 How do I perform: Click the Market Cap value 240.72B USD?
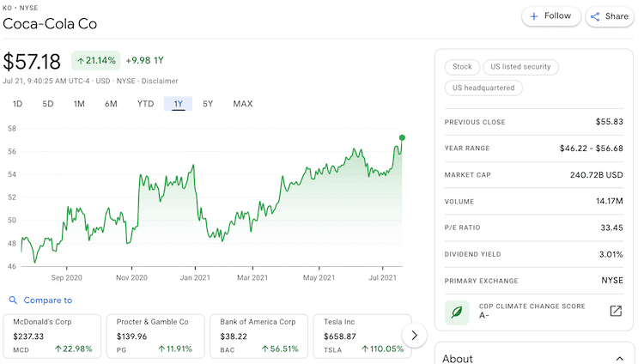(597, 175)
